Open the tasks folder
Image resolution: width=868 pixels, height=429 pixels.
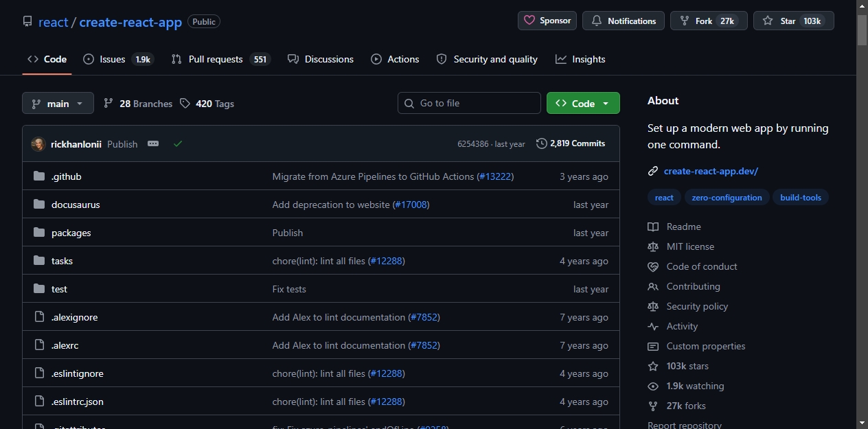tap(62, 261)
